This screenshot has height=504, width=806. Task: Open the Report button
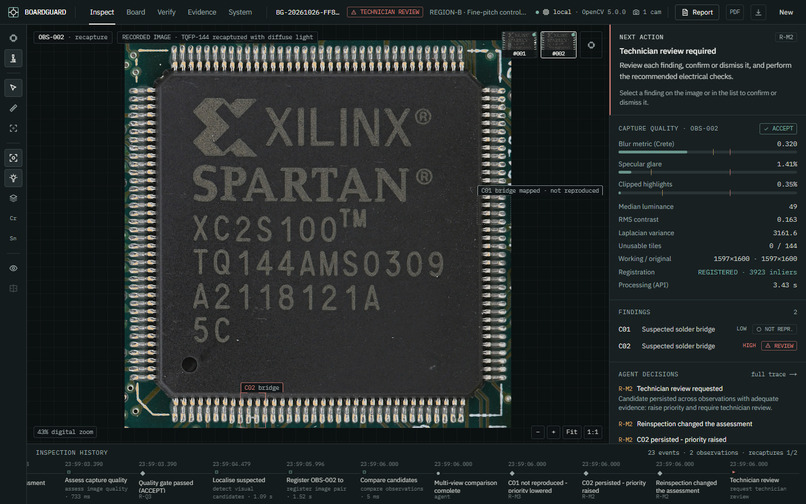tap(697, 12)
